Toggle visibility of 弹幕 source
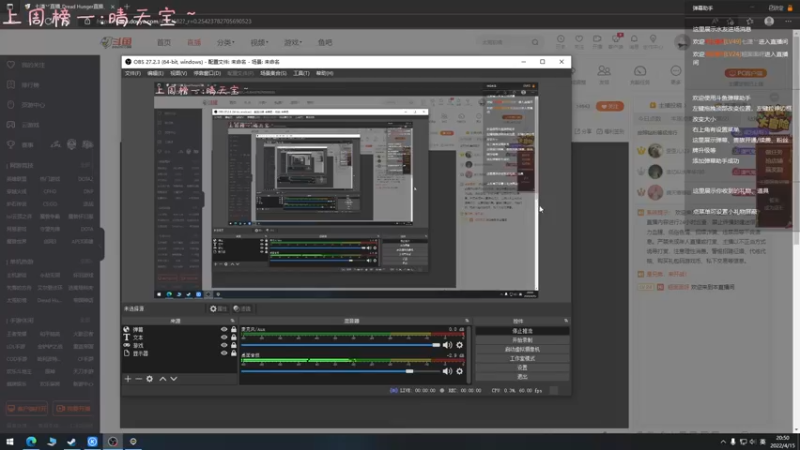800x450 pixels. coord(224,330)
